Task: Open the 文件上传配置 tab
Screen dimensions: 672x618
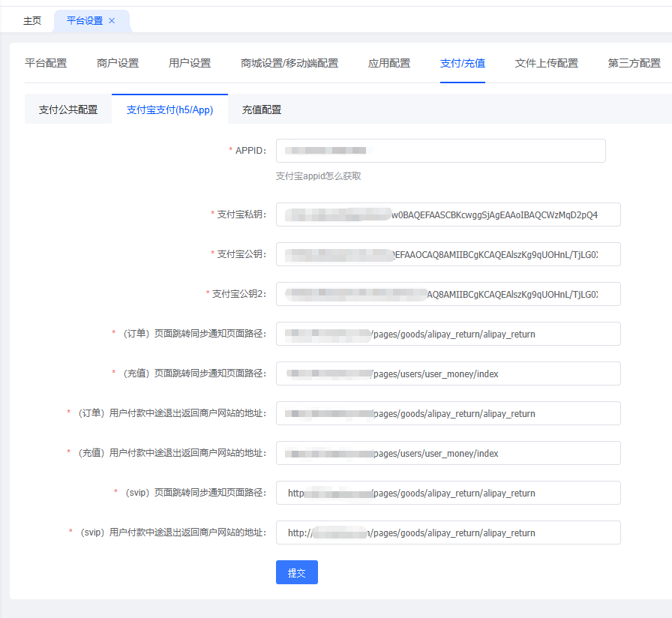Action: click(x=547, y=63)
